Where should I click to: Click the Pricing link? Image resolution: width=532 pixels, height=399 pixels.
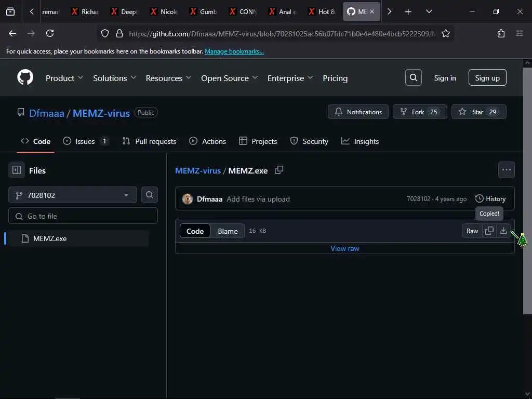(335, 78)
